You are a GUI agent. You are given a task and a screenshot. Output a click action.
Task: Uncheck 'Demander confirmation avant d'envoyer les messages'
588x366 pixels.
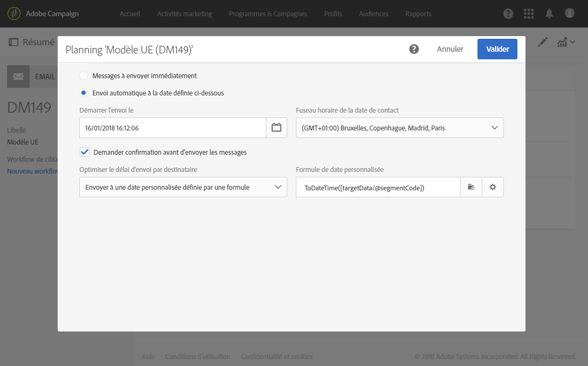pos(85,152)
